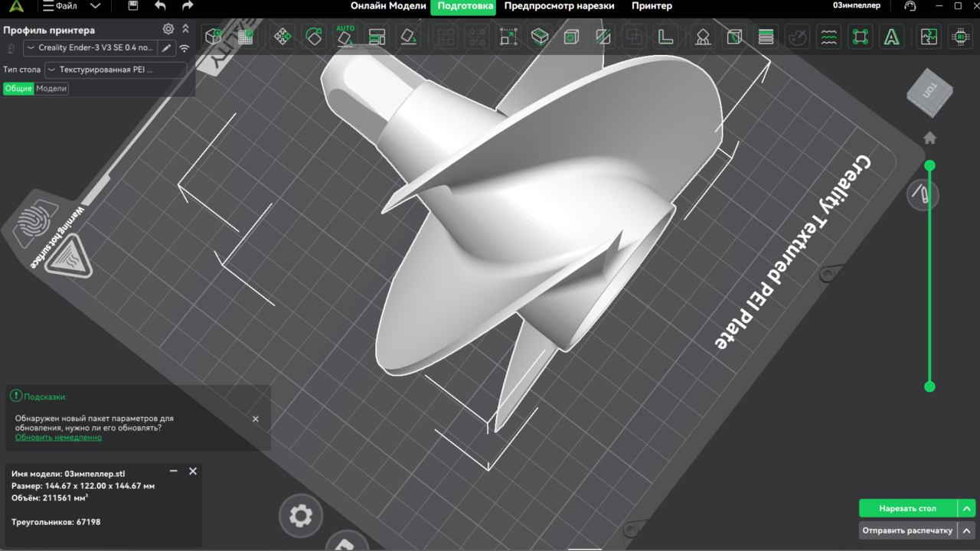Select the Общие toggle in profile panel
980x551 pixels.
18,89
